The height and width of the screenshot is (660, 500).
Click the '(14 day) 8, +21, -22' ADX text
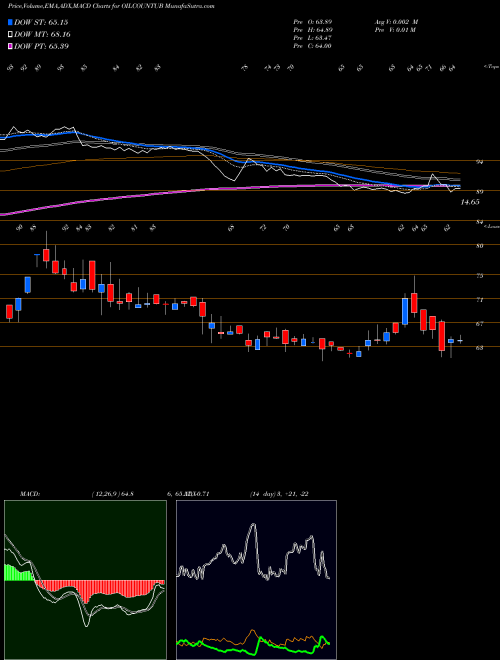tap(279, 494)
